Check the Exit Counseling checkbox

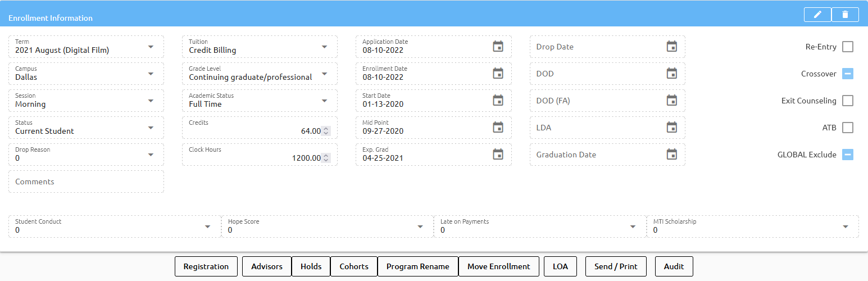pyautogui.click(x=847, y=101)
